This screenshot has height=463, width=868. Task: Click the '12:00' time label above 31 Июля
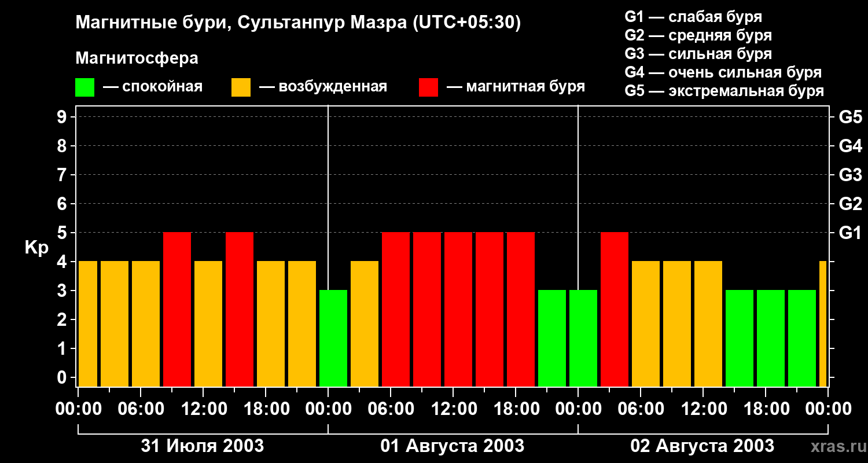pyautogui.click(x=203, y=409)
